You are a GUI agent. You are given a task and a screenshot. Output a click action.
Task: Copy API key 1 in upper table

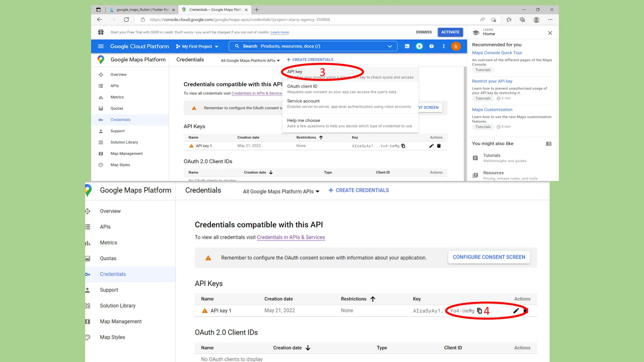click(x=403, y=146)
